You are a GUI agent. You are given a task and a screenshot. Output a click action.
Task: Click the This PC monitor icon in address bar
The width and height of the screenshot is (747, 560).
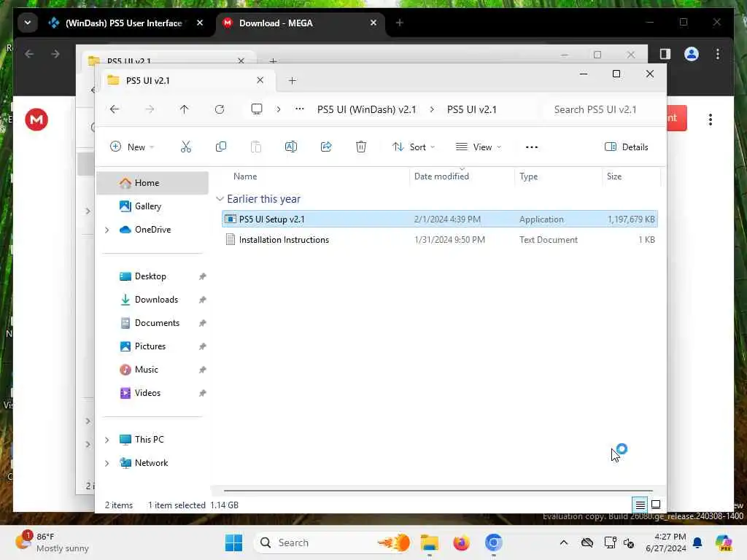(x=257, y=109)
